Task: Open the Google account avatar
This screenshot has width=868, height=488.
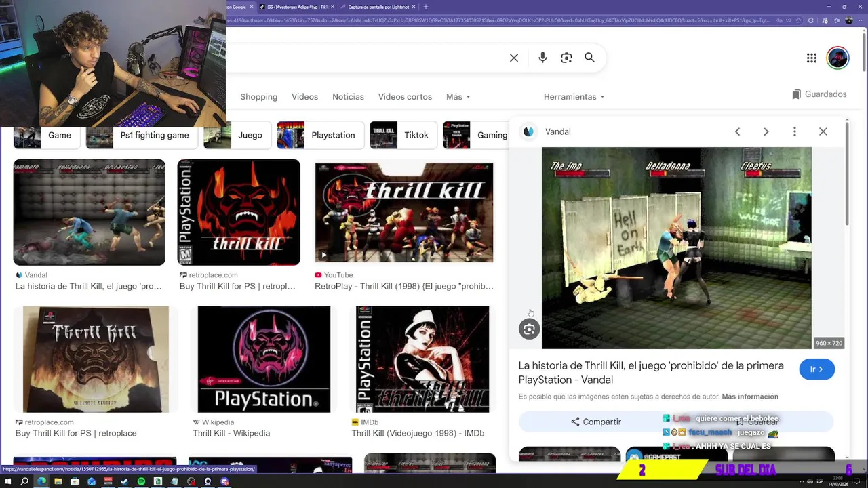Action: 838,58
